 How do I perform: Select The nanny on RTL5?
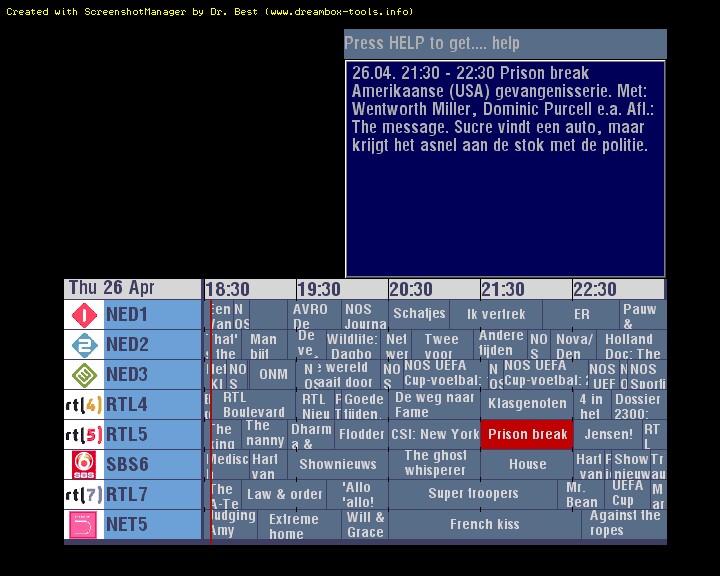(264, 435)
